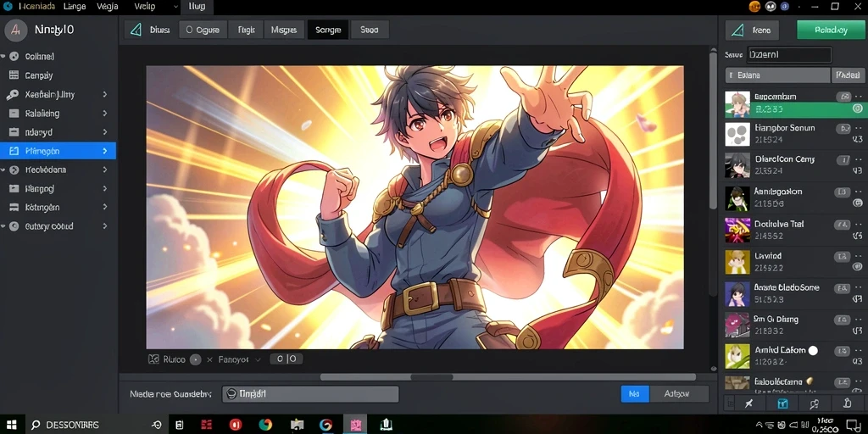
Task: Click the pin icon in bottom panel toolbar
Action: [749, 403]
